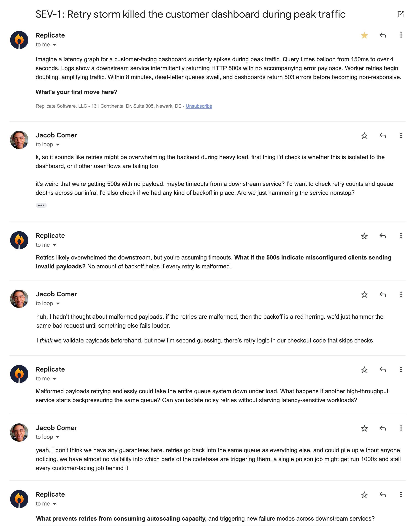Viewport: 415px width, 532px height.
Task: Expand recipients on the last Replicate message
Action: tap(55, 504)
